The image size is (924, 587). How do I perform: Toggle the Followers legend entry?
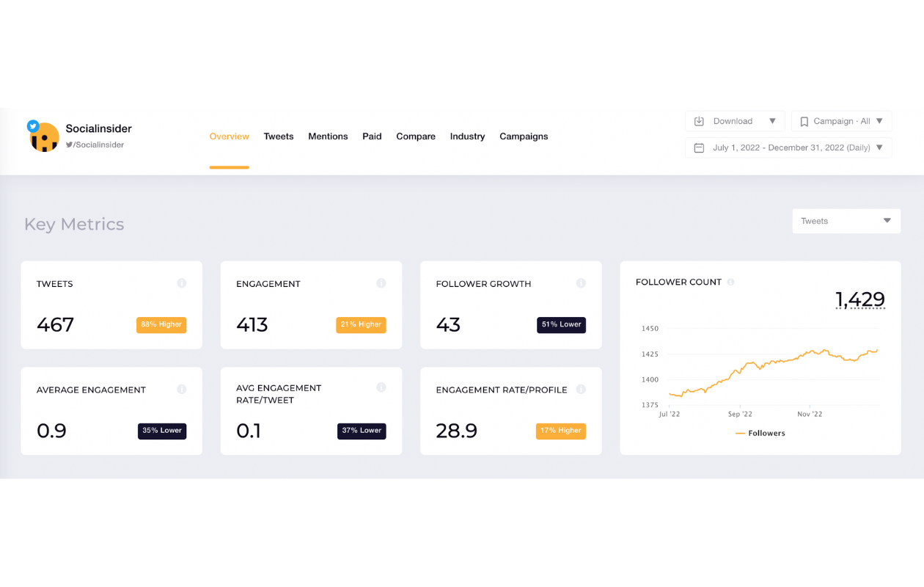click(760, 434)
